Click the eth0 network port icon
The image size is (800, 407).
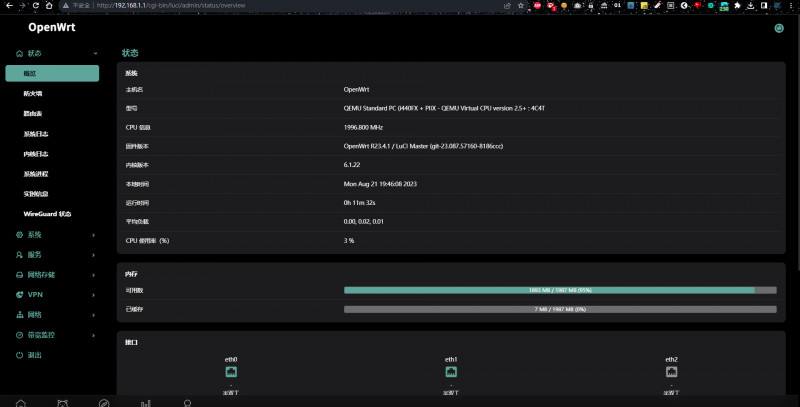[231, 372]
